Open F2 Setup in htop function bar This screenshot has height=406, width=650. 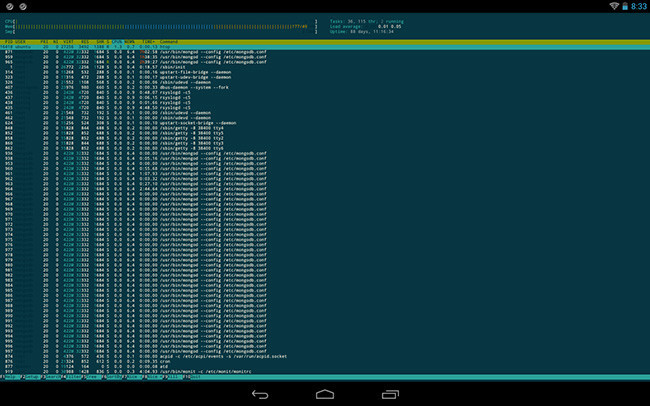click(x=31, y=377)
